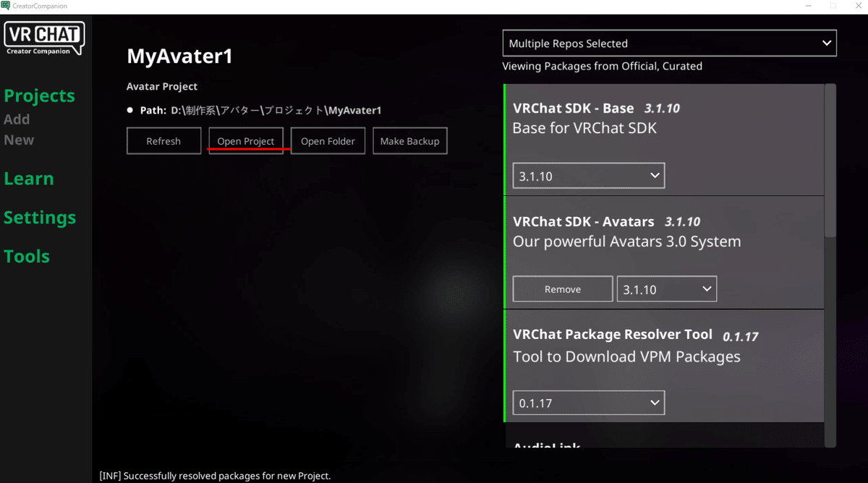Image resolution: width=868 pixels, height=483 pixels.
Task: Click the VRChat Package Resolver Tool title
Action: click(x=613, y=335)
